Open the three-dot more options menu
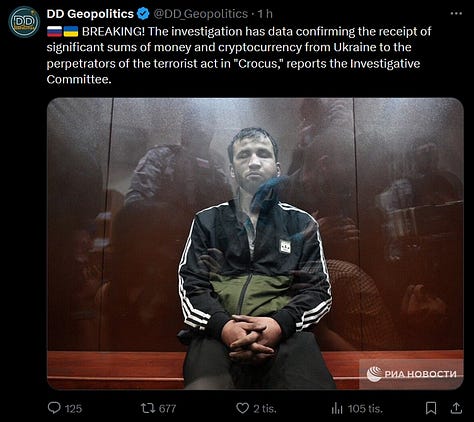The height and width of the screenshot is (422, 474). click(x=456, y=14)
